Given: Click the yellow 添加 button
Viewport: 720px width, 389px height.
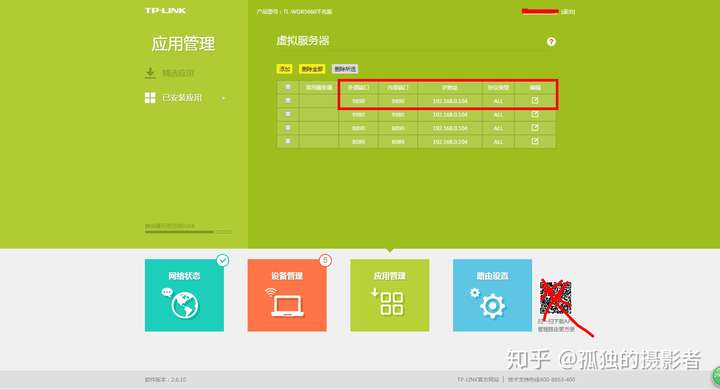Looking at the screenshot, I should coord(285,69).
